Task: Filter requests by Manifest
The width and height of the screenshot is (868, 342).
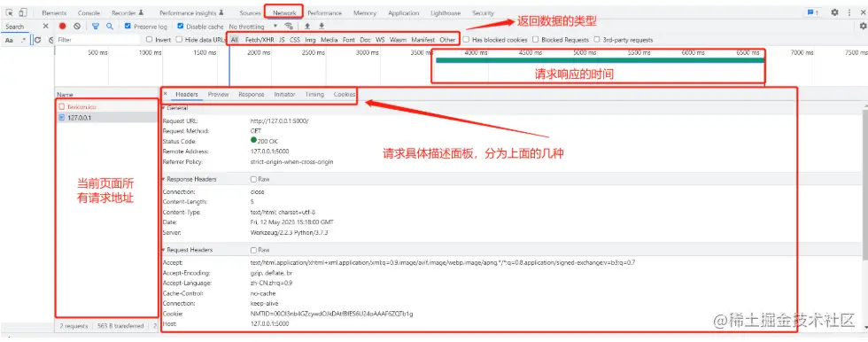Action: tap(423, 40)
